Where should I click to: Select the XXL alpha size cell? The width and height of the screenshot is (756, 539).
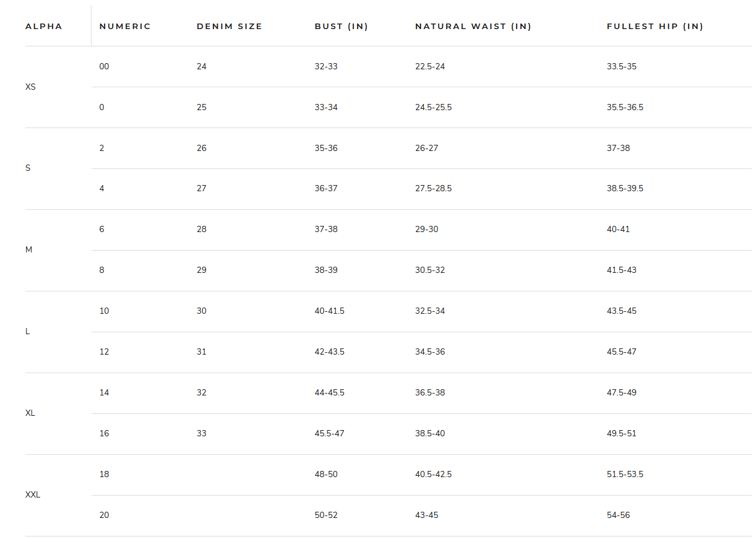[33, 495]
